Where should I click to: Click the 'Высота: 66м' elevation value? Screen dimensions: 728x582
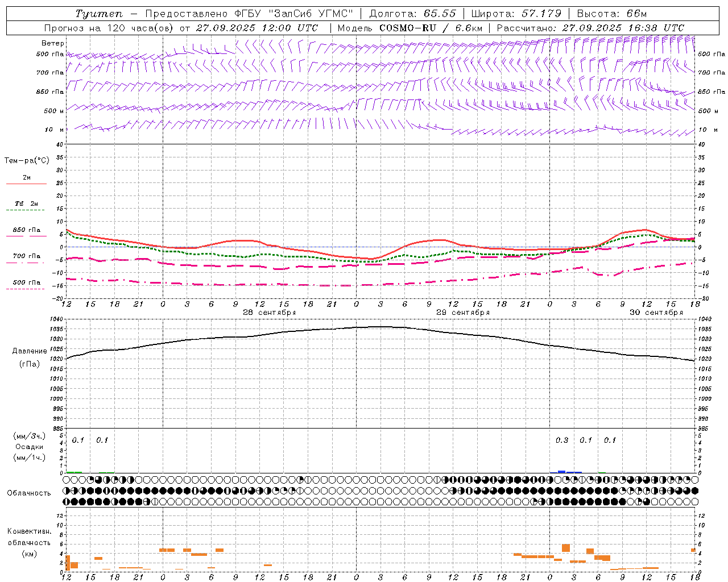[612, 14]
